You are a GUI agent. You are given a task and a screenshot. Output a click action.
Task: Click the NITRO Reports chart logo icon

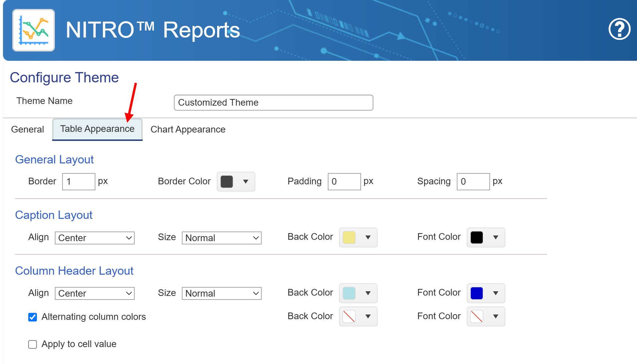pyautogui.click(x=34, y=30)
